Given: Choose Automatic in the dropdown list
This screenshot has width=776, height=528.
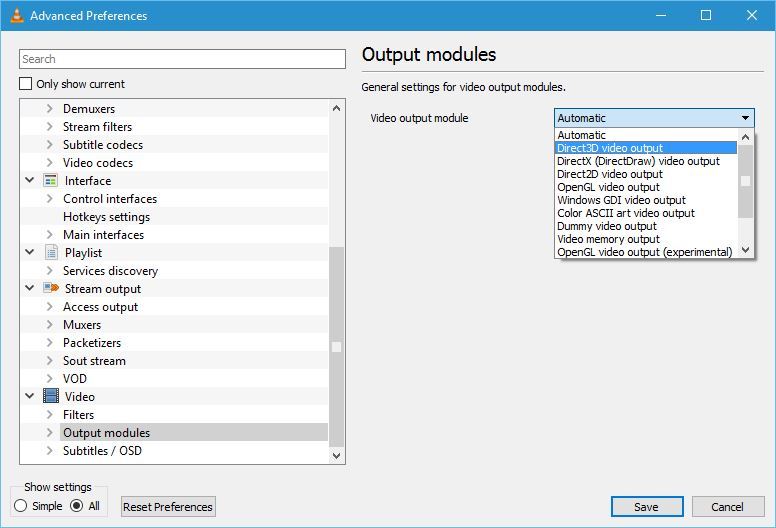Looking at the screenshot, I should tap(646, 135).
